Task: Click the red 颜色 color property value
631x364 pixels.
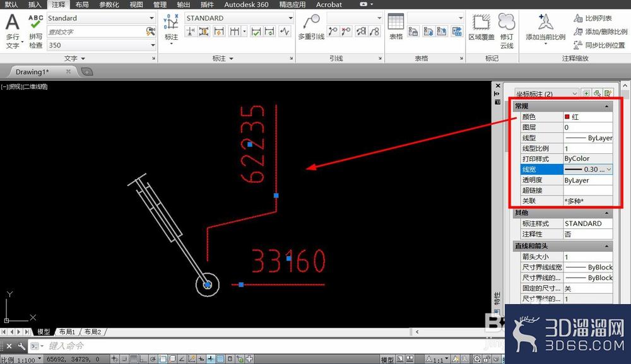Action: (588, 117)
